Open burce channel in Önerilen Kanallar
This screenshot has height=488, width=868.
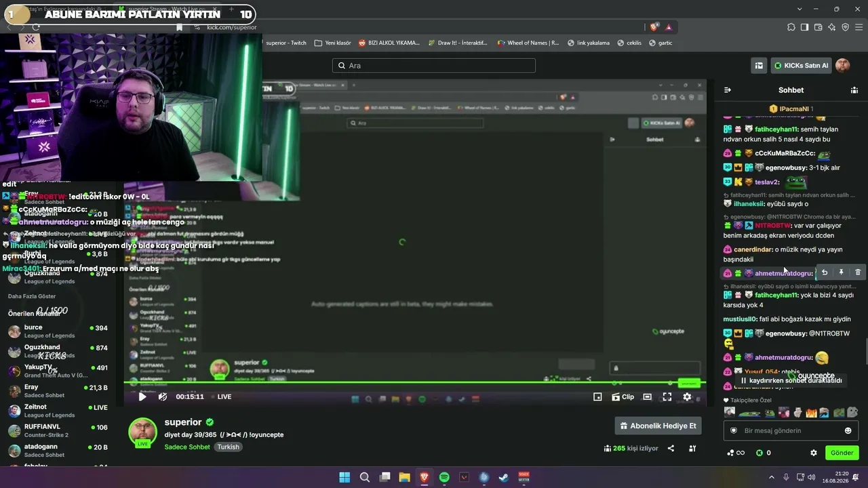pyautogui.click(x=58, y=331)
